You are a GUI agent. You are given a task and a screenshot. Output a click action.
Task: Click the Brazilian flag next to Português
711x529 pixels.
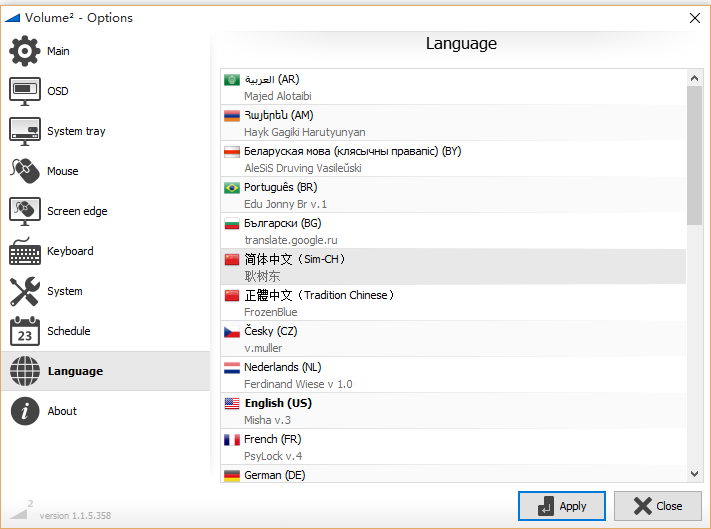[x=232, y=187]
